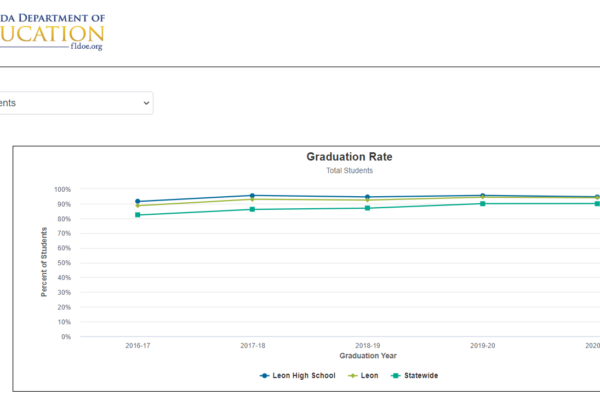Click the 100% y-axis label
This screenshot has height=400, width=600.
pyautogui.click(x=62, y=189)
